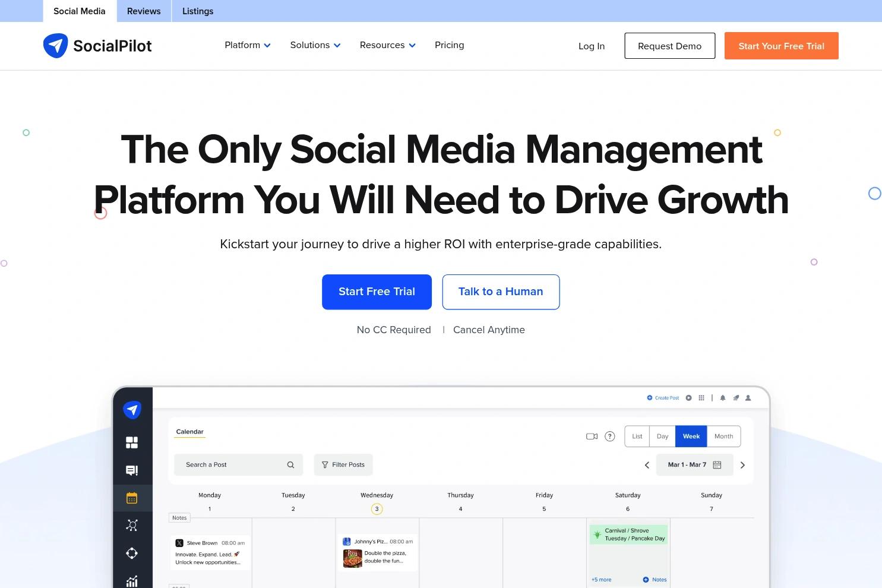Click the Google icon on Johnny's Pizza post

click(347, 542)
